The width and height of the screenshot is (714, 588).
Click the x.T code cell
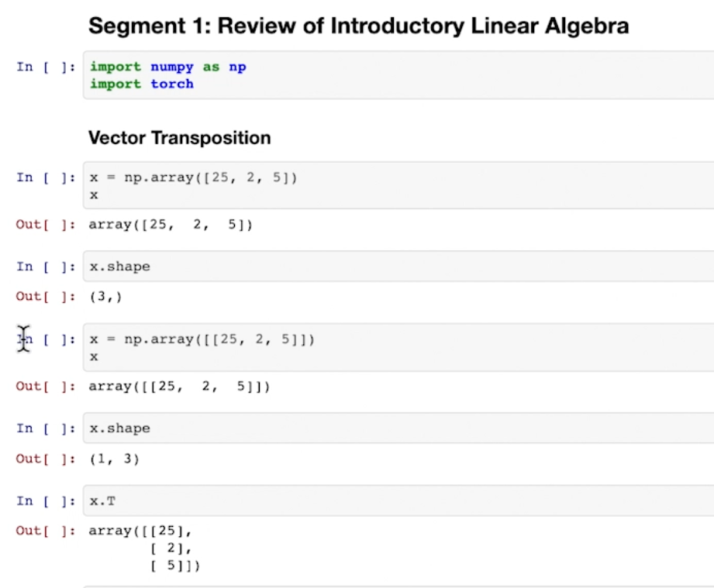[395, 501]
